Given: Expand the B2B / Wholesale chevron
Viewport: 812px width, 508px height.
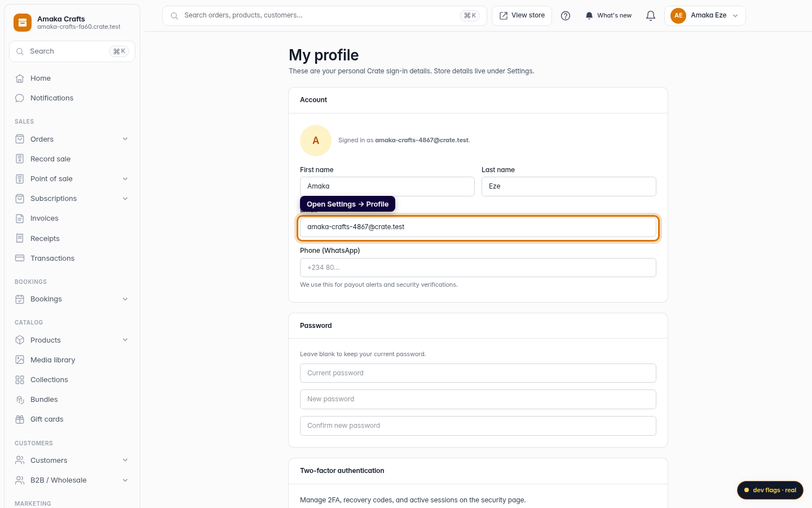Looking at the screenshot, I should point(125,480).
